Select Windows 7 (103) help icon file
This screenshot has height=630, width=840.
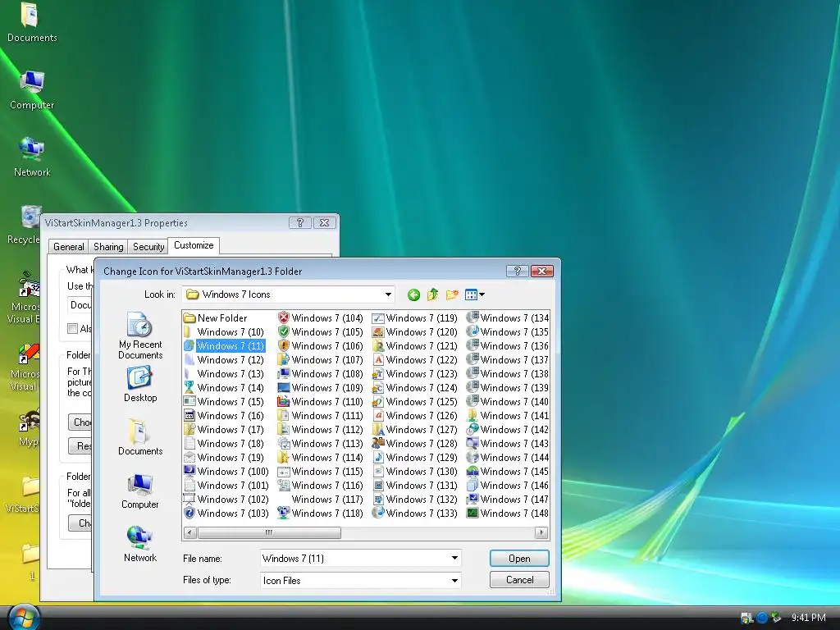click(x=226, y=514)
